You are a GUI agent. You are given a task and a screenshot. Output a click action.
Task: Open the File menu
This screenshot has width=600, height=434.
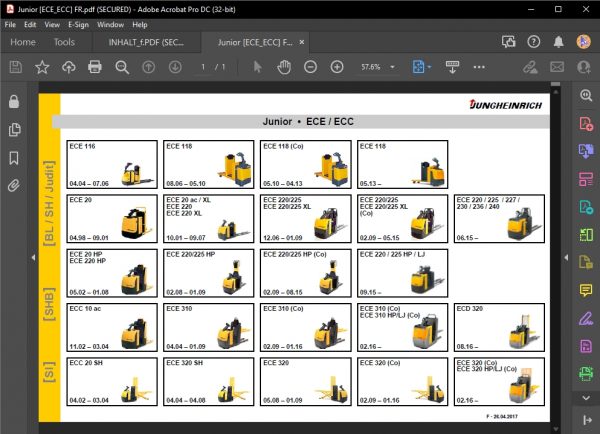coord(10,25)
